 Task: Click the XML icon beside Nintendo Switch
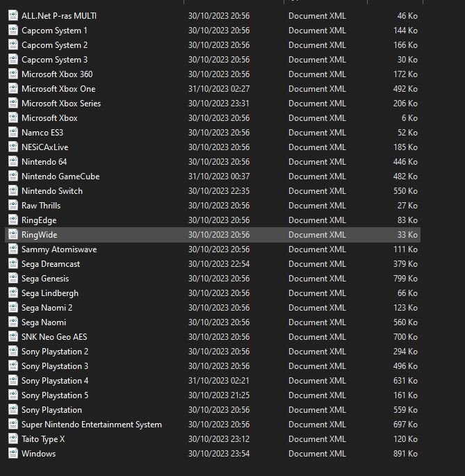tap(13, 190)
